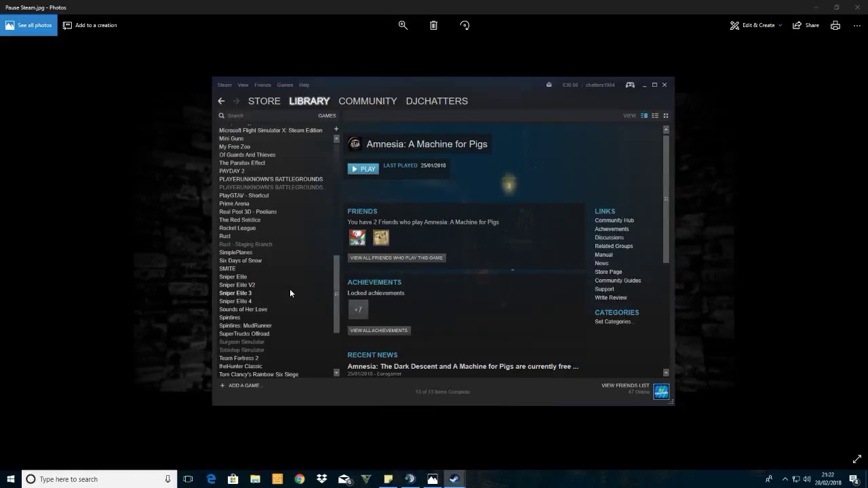
Task: Rotate the photo using the rotate icon
Action: click(x=465, y=25)
